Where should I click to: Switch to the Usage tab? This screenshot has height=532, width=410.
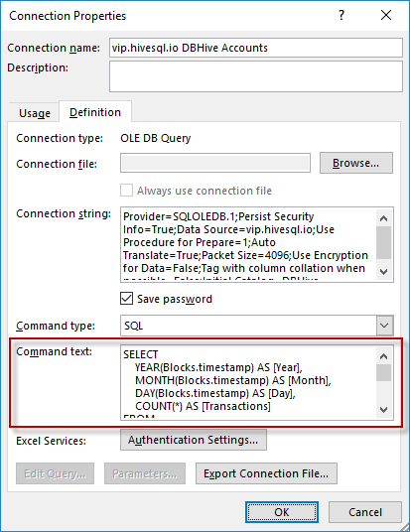(x=35, y=113)
